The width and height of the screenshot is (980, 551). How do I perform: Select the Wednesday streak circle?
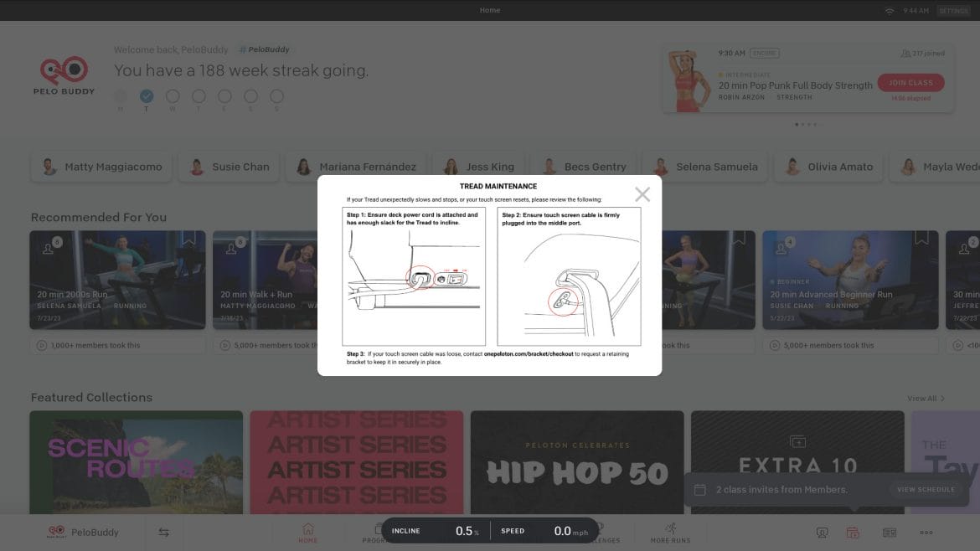(x=173, y=96)
